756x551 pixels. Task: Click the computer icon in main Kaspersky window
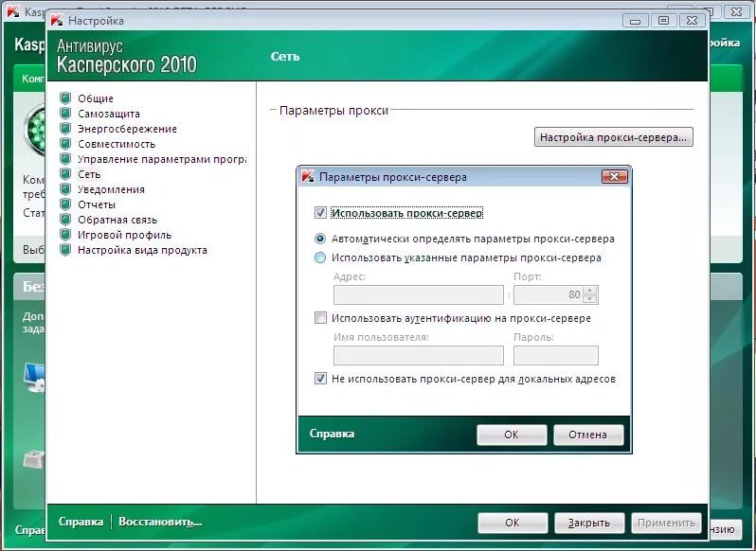click(35, 377)
